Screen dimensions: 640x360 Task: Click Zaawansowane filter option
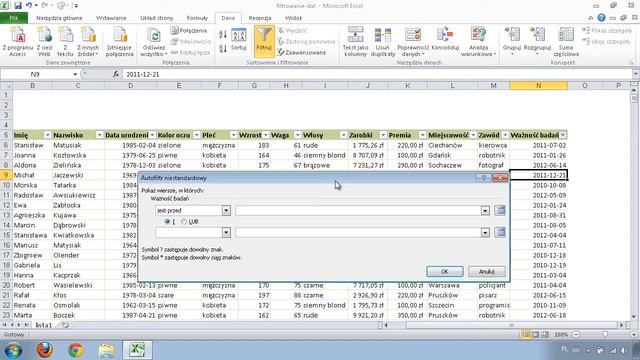pos(302,53)
